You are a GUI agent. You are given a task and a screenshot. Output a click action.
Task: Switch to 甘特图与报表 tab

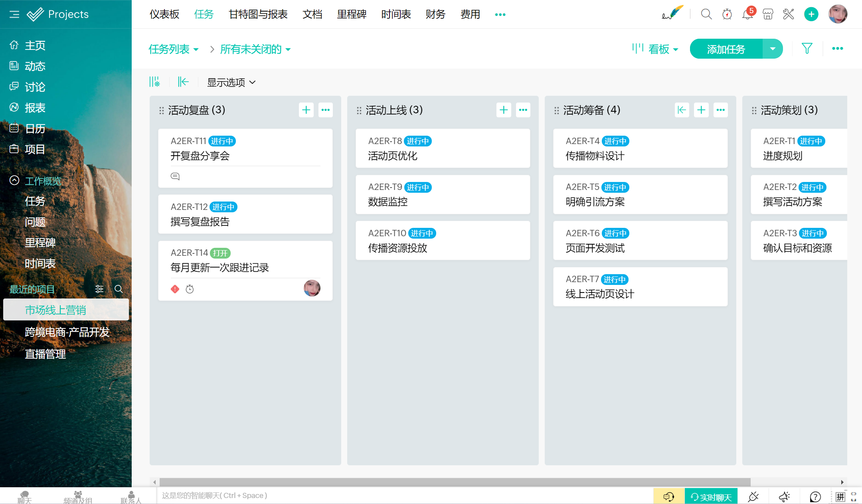pyautogui.click(x=258, y=14)
